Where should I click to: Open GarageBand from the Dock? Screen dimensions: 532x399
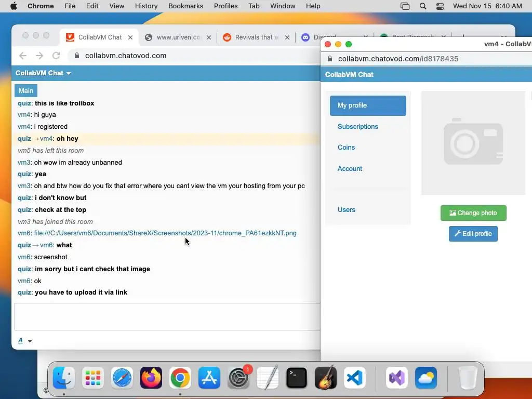326,378
